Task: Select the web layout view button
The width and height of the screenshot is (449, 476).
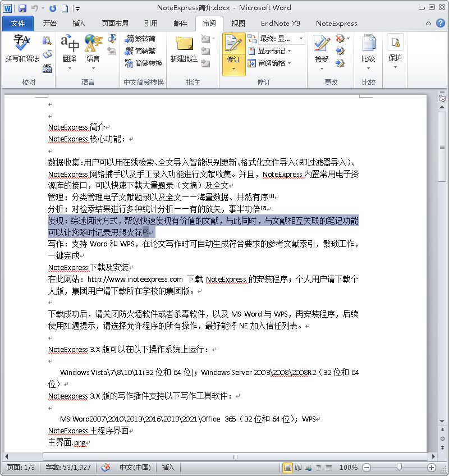Action: 308,468
